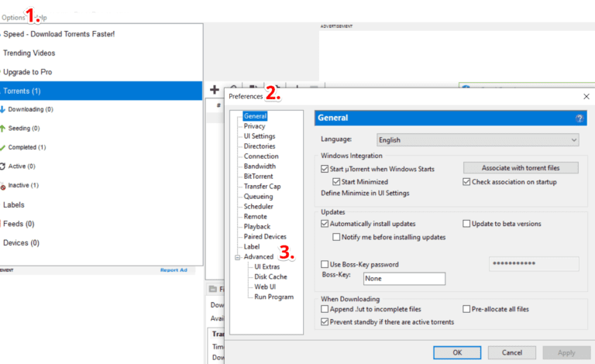This screenshot has width=595, height=364.
Task: Click the Seeding up-arrow icon in sidebar
Action: tap(2, 128)
